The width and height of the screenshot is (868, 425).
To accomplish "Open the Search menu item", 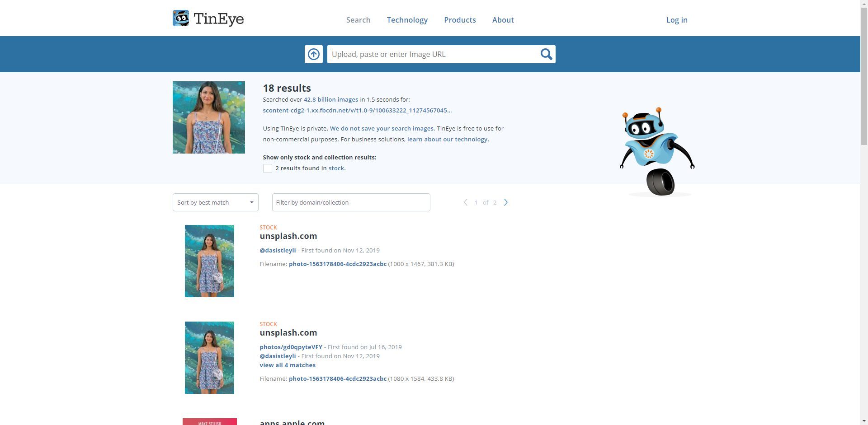I will pos(358,20).
